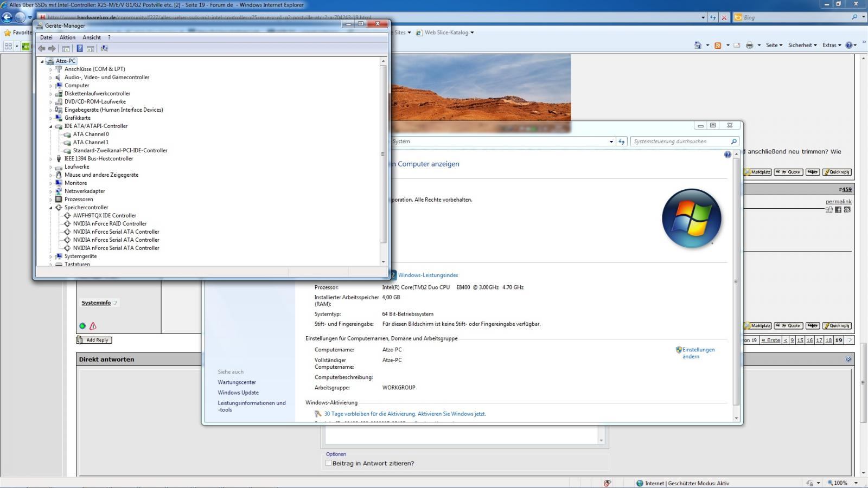Collapse Speichercontroller node

pos(51,208)
